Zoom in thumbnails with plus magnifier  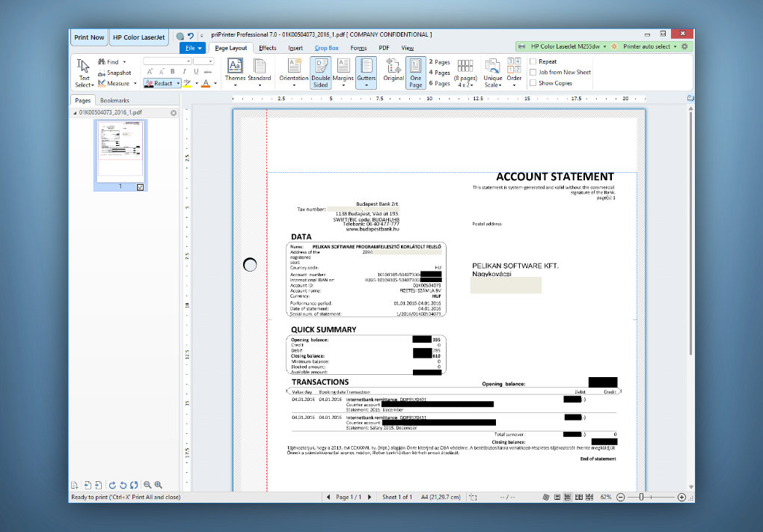(x=158, y=486)
